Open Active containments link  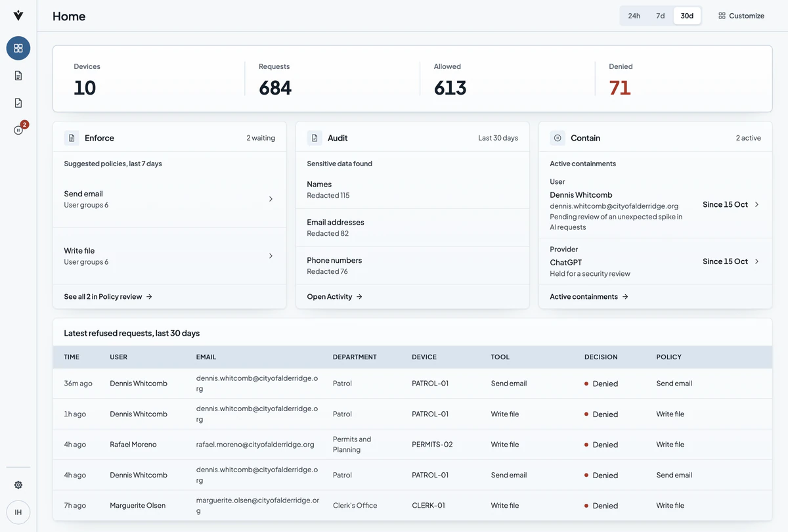tap(589, 297)
